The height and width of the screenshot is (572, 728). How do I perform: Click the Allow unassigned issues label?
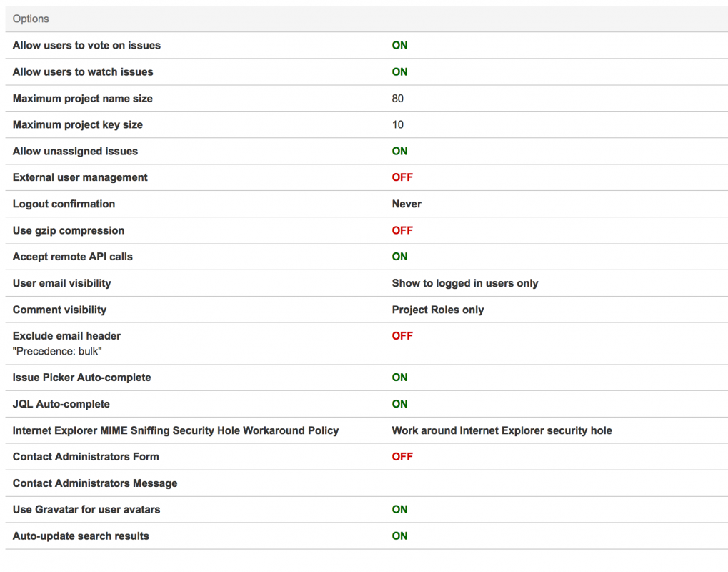(75, 151)
